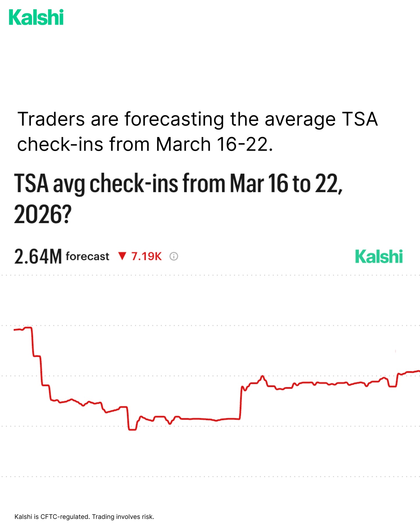Click the red downward triangle indicator
The height and width of the screenshot is (525, 420).
[122, 256]
